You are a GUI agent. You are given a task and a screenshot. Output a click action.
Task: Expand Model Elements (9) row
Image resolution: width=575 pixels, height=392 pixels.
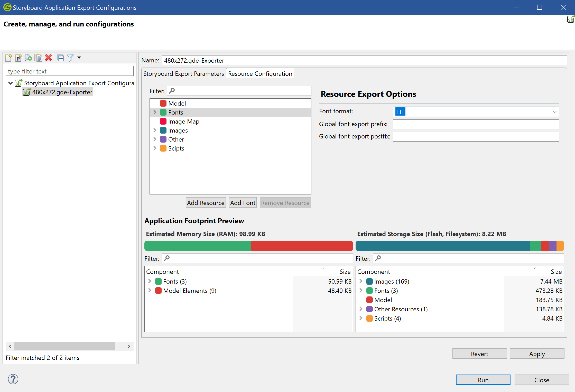tap(150, 291)
